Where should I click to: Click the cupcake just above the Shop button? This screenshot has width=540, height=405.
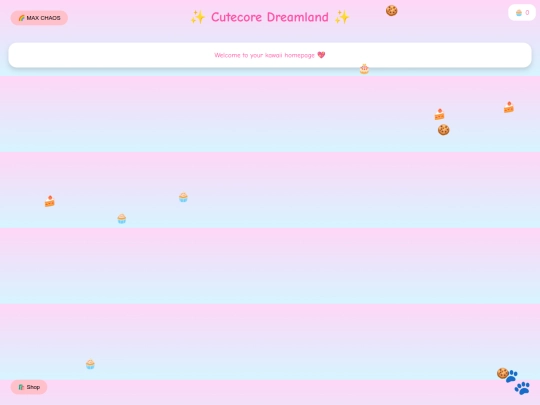(x=90, y=364)
